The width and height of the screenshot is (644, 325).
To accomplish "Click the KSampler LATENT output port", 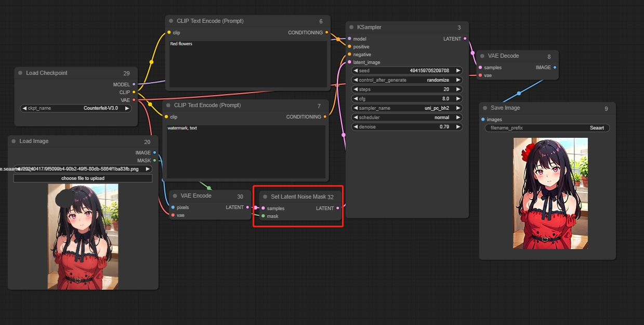I will coord(465,38).
